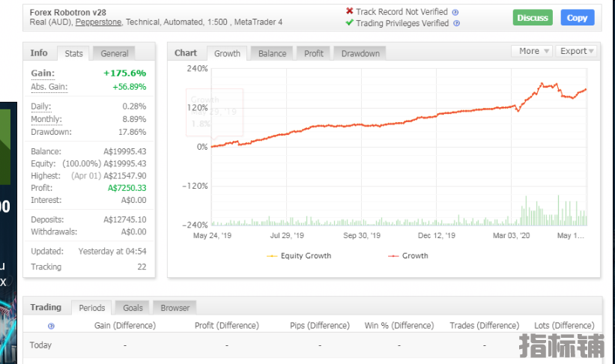Click help icon in Periods table header
Viewport: 615px width, 364px height.
tap(51, 326)
